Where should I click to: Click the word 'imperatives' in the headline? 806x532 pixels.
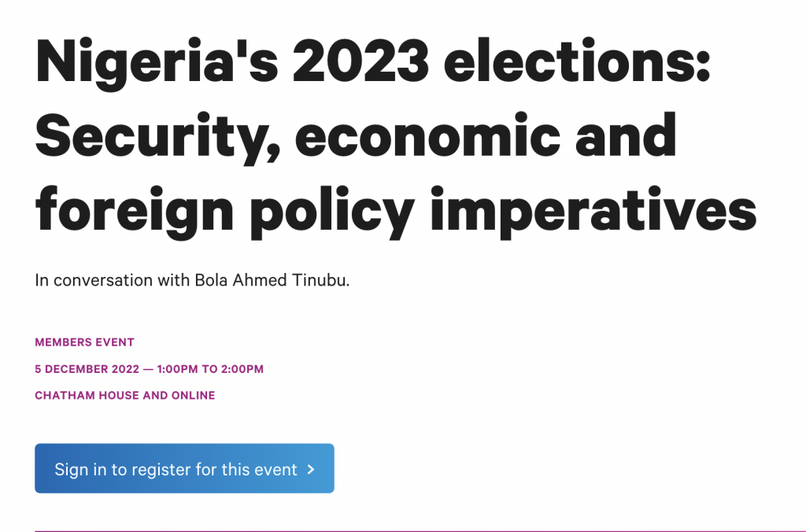click(593, 211)
